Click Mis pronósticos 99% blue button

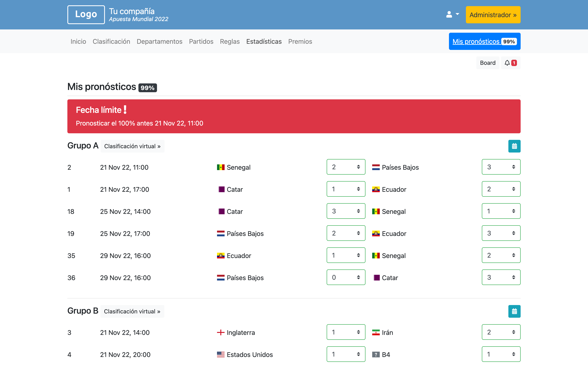pyautogui.click(x=484, y=41)
